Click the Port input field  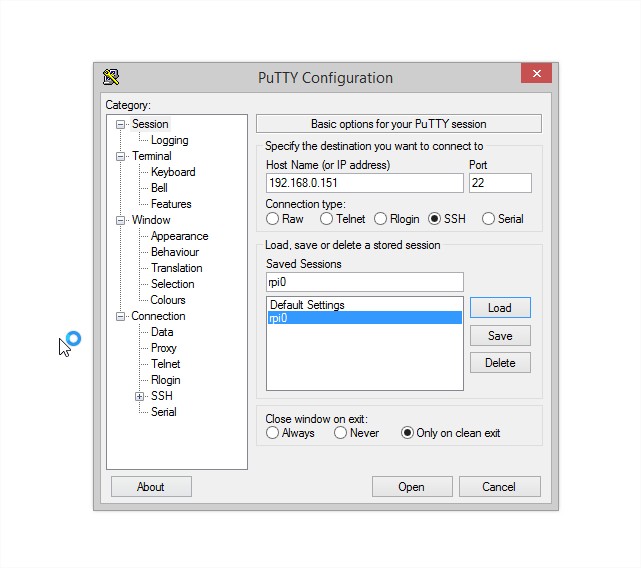click(x=500, y=183)
